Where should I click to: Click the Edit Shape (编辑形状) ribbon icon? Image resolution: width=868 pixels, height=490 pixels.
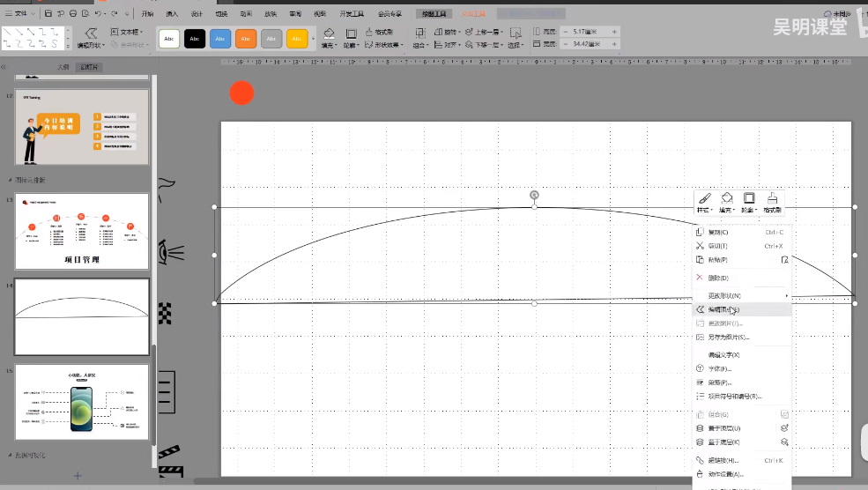pos(91,33)
